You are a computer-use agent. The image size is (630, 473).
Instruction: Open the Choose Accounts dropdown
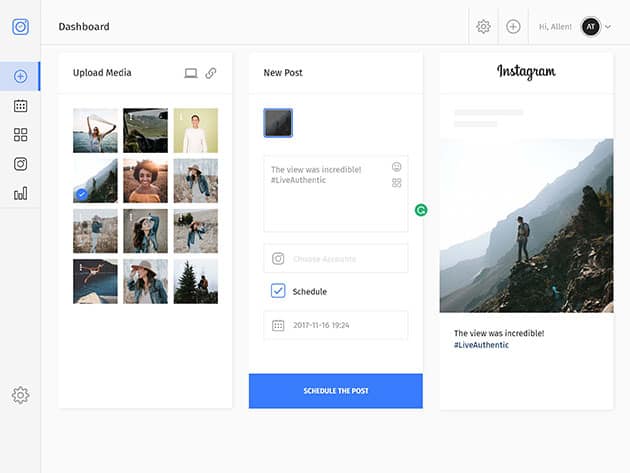335,259
